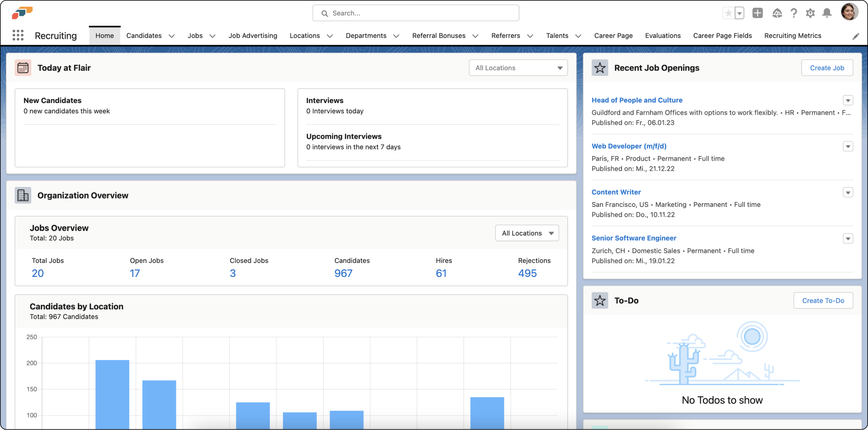Click the Create Job button
Screen dimensions: 868x430
click(827, 68)
